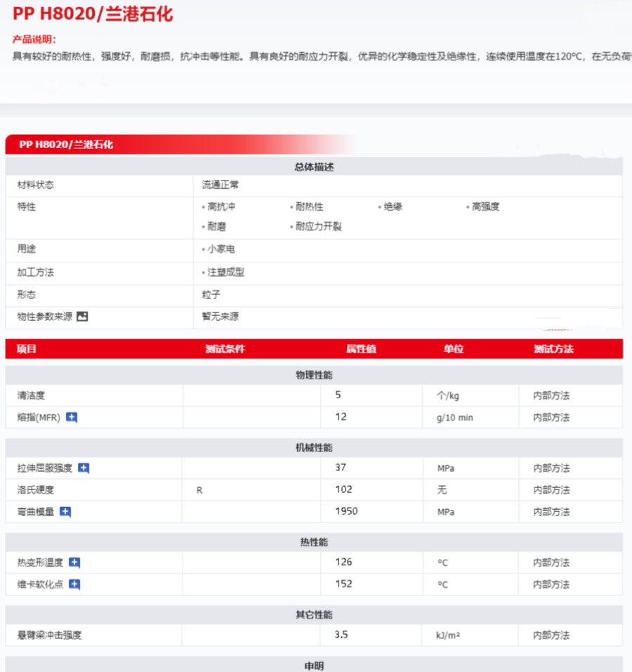Click 内部方法 in the 悬臂梁冲击强度 row
The width and height of the screenshot is (632, 672).
tap(551, 635)
